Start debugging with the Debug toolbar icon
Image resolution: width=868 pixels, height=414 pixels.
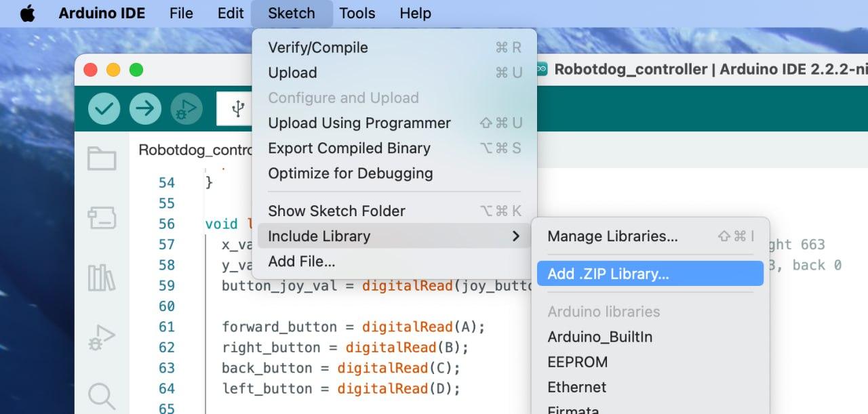click(186, 108)
